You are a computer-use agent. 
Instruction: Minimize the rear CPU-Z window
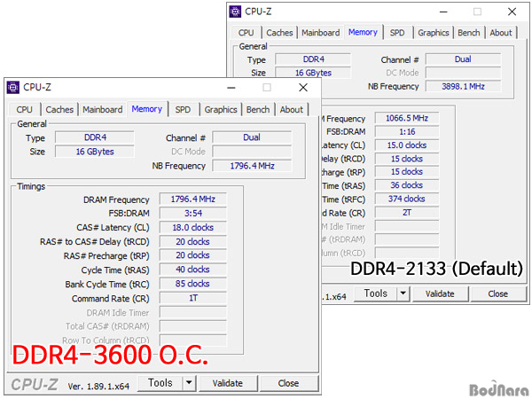[443, 12]
